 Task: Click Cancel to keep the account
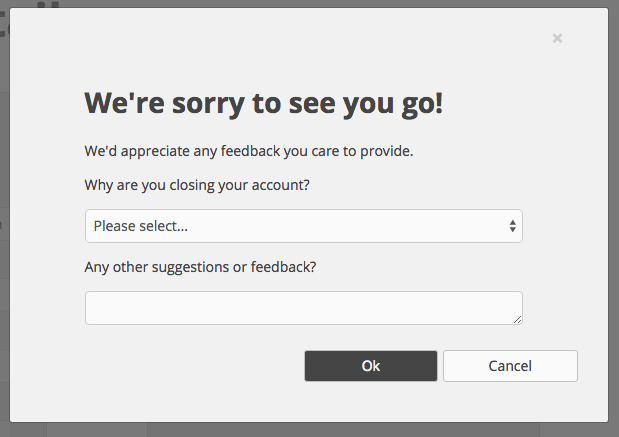[510, 366]
